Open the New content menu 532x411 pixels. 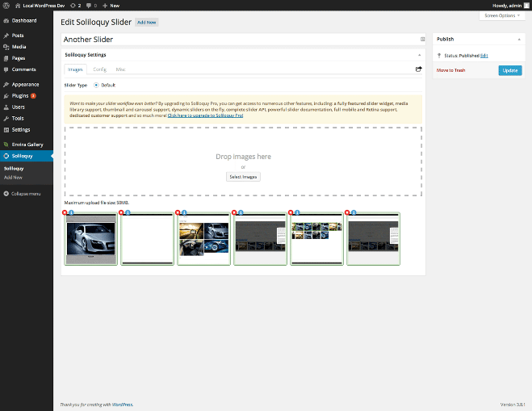click(x=111, y=6)
